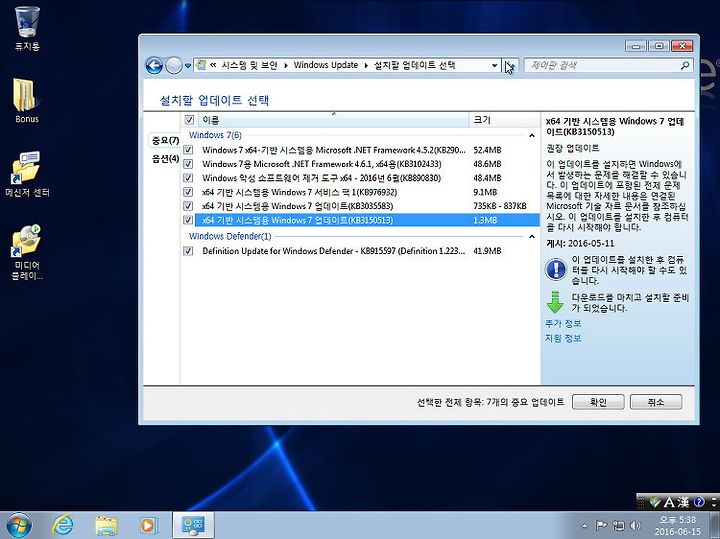The width and height of the screenshot is (720, 539).
Task: Uncheck .NET Framework 4.5.2 update
Action: pyautogui.click(x=188, y=150)
